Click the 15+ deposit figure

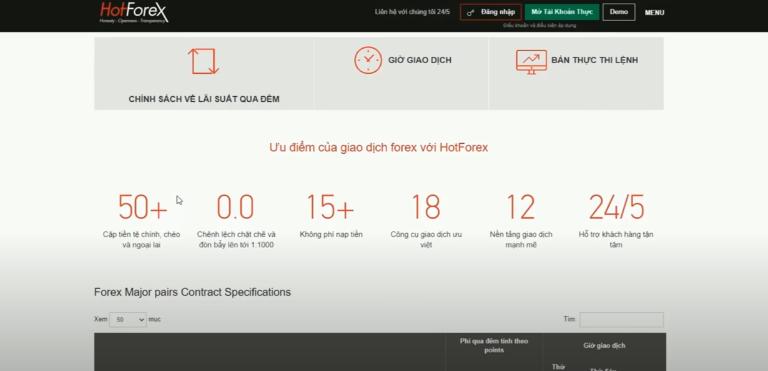tap(331, 207)
